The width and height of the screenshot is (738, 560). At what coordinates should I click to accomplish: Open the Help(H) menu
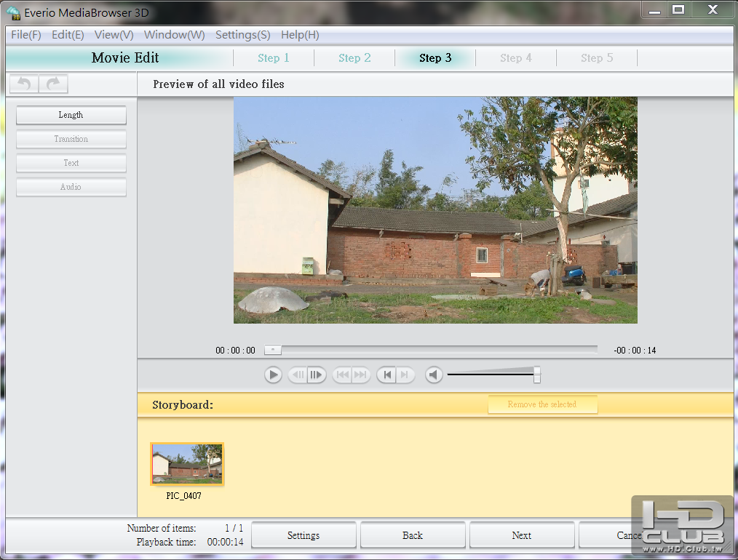300,35
